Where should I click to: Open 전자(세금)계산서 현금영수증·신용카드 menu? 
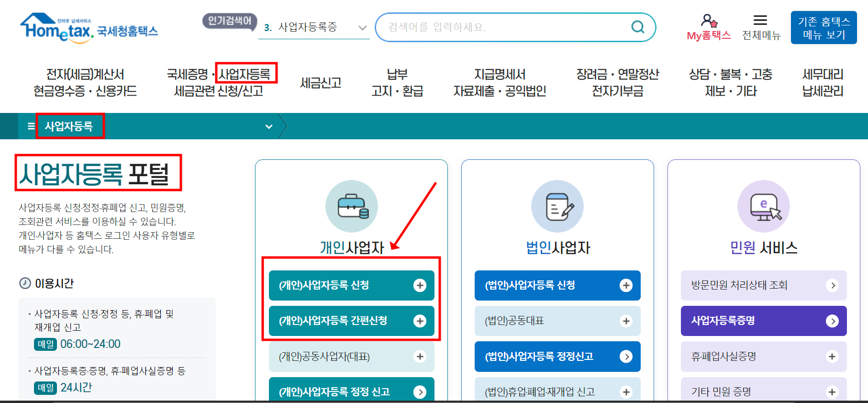[x=85, y=82]
